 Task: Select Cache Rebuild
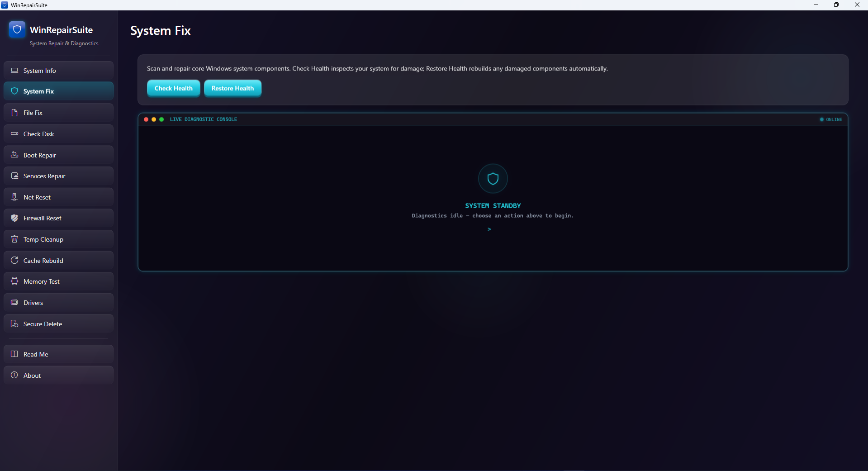58,260
